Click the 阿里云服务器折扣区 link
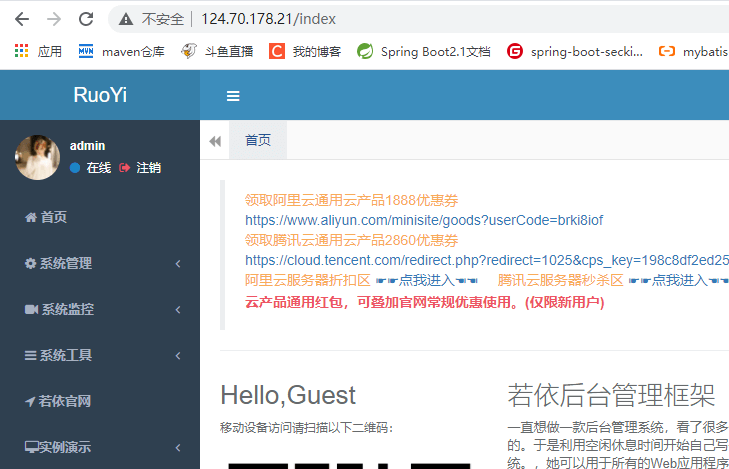This screenshot has height=469, width=729. click(x=308, y=280)
